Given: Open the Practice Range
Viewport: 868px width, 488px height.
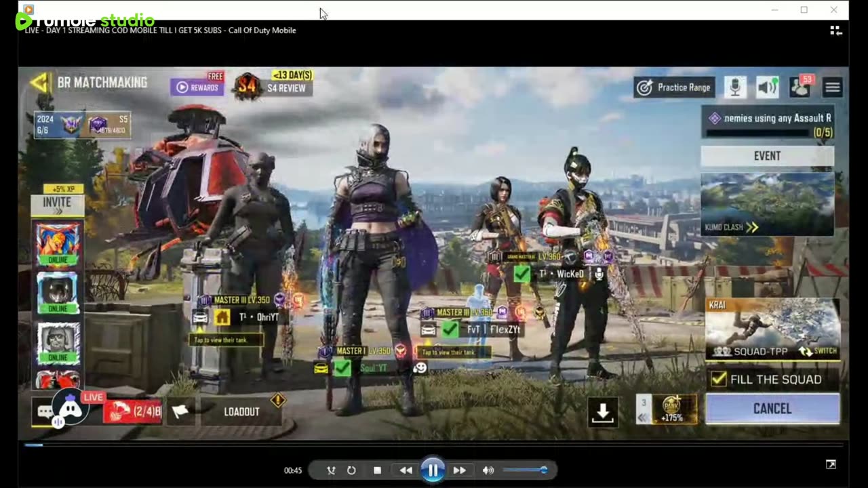Looking at the screenshot, I should coord(674,87).
